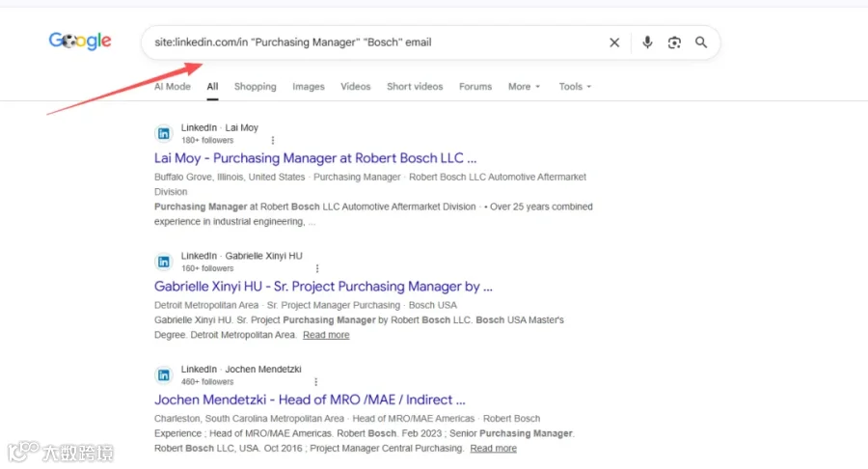Open the Shopping tab
This screenshot has width=868, height=469.
pyautogui.click(x=256, y=87)
